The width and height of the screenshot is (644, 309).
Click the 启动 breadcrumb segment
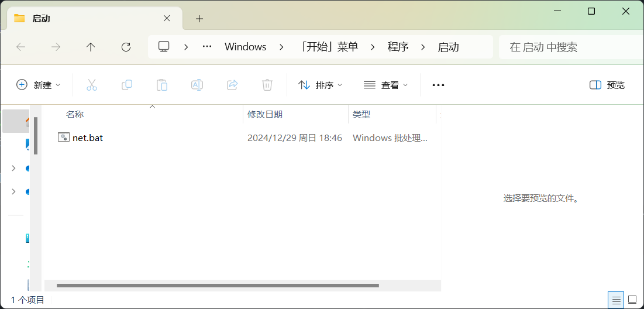(x=448, y=47)
